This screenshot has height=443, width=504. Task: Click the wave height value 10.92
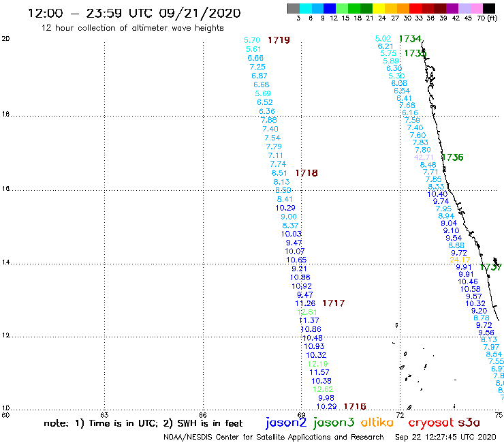coord(302,286)
